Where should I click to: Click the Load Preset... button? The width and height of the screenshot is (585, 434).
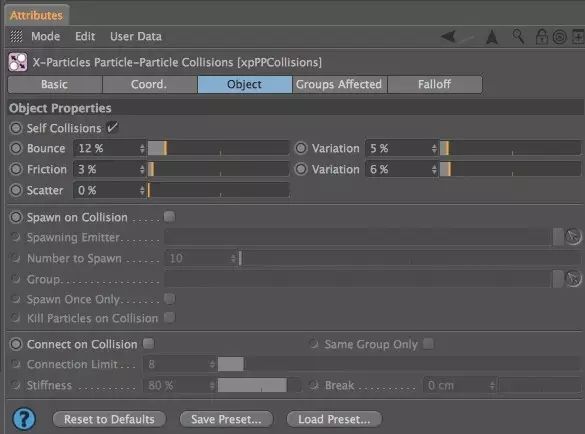[334, 419]
